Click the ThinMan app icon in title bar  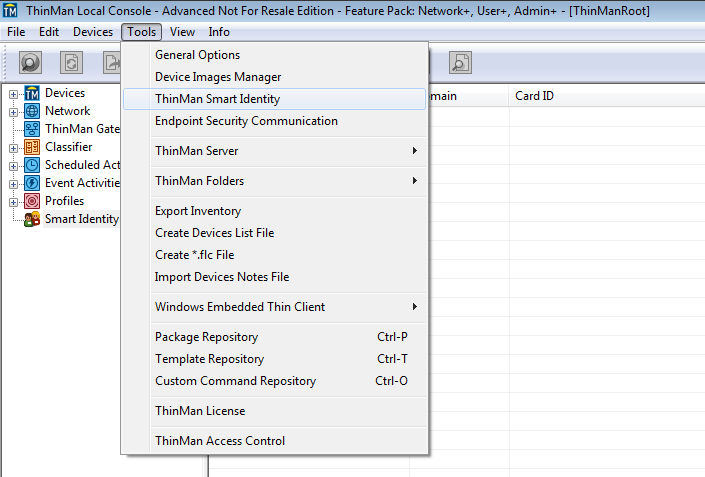10,10
